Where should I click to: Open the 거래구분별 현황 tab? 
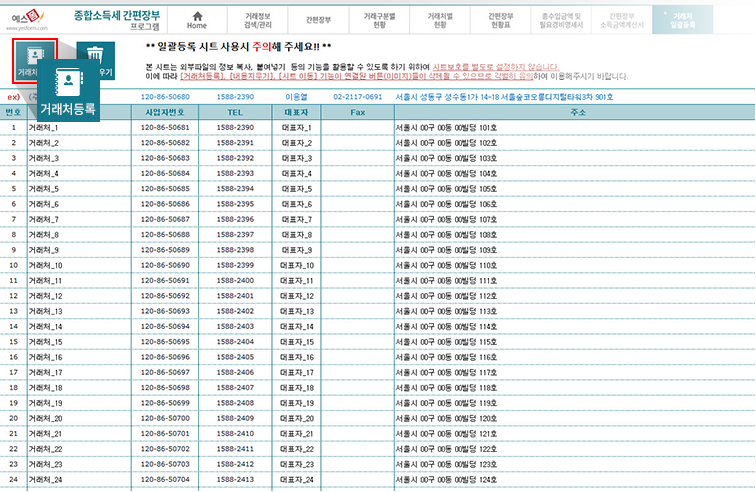coord(379,20)
